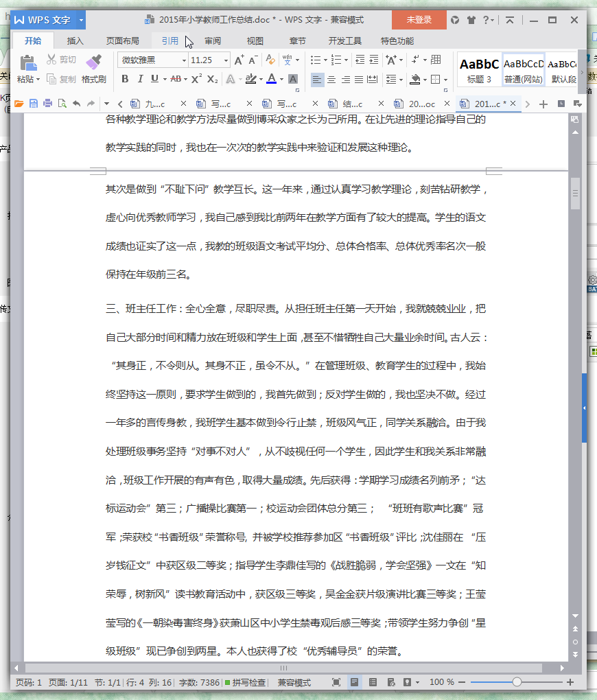Open the font size dropdown 11.25

[226, 60]
